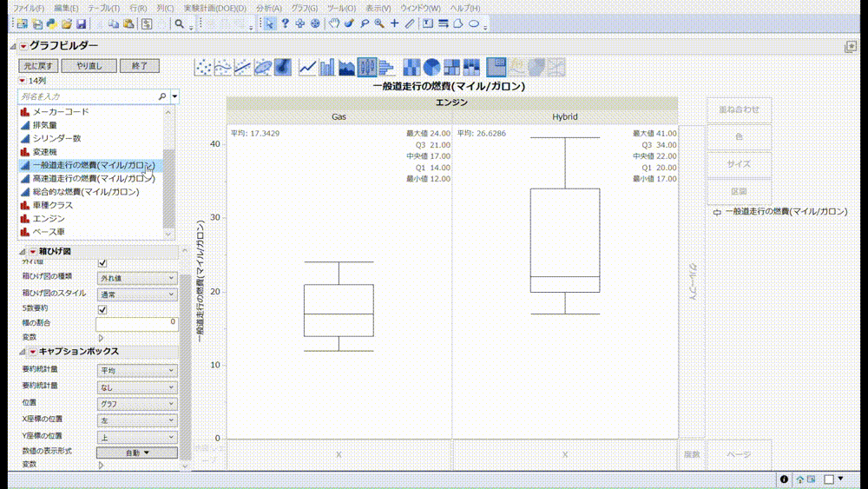Open the Y座標の位置 dropdown
This screenshot has height=489, width=868.
pyautogui.click(x=137, y=437)
